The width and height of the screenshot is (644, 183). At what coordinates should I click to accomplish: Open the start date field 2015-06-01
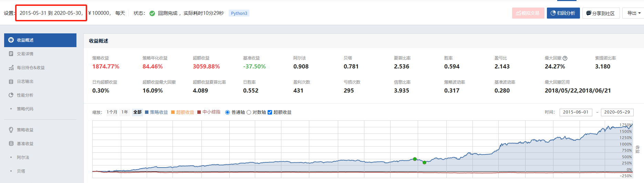(575, 112)
